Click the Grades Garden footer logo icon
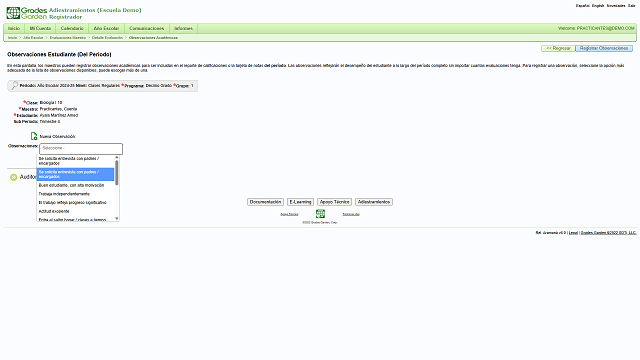Image resolution: width=640 pixels, height=360 pixels. (x=320, y=213)
